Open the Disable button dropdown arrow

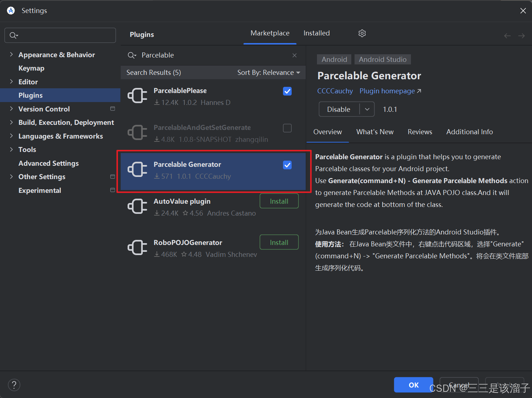tap(367, 109)
